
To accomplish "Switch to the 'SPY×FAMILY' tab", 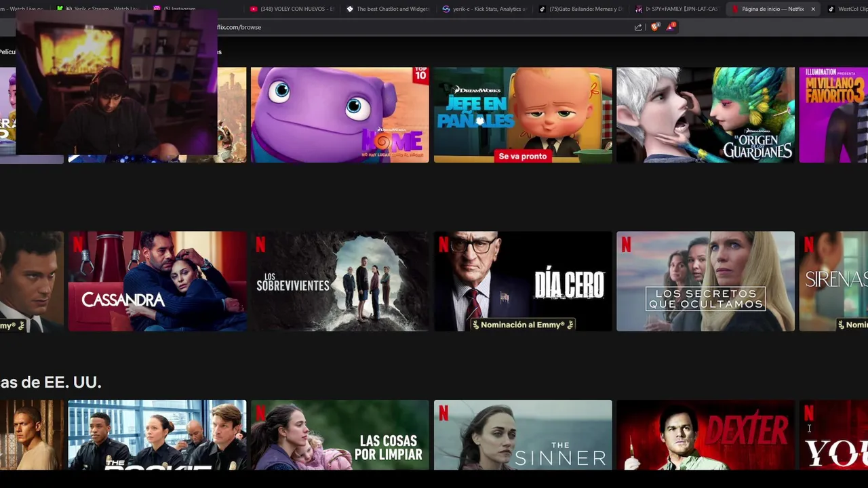I will tap(677, 9).
